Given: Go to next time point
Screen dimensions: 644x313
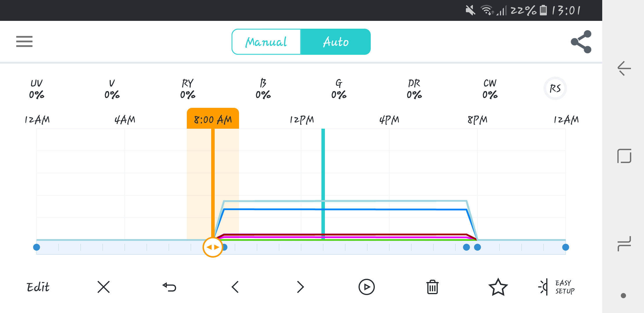Looking at the screenshot, I should pyautogui.click(x=301, y=287).
